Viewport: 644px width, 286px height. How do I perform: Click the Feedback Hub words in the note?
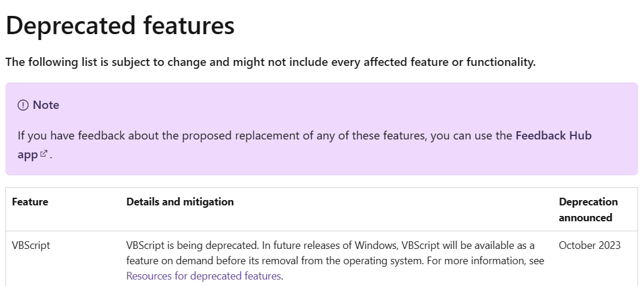[x=553, y=135]
